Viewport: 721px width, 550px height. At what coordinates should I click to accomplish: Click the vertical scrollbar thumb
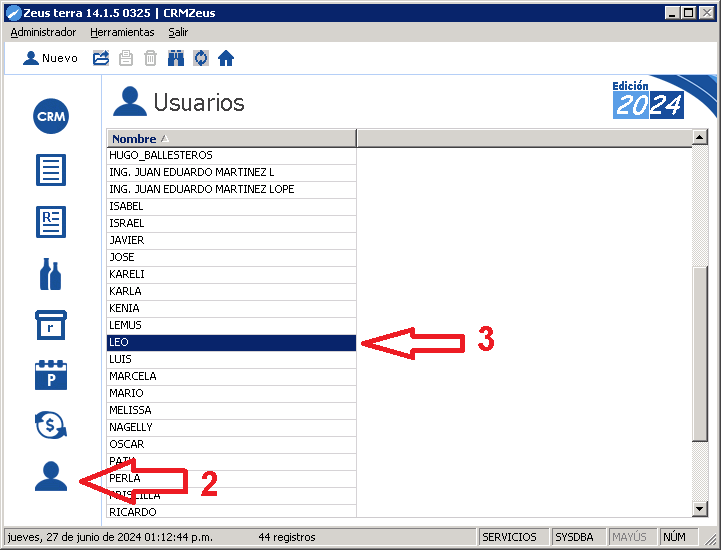click(699, 354)
